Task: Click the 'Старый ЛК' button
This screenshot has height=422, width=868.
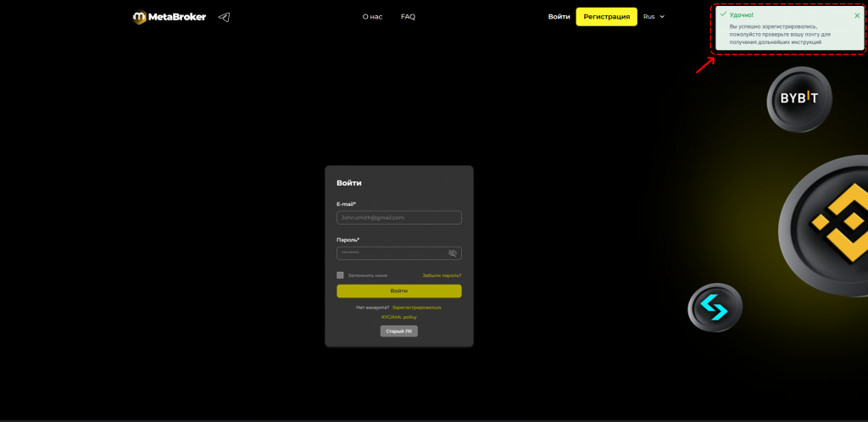Action: (x=399, y=331)
